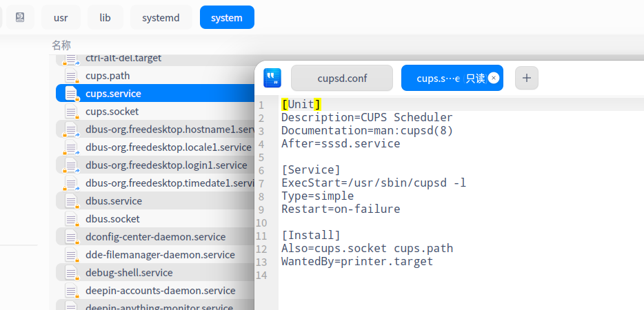The height and width of the screenshot is (310, 644).
Task: Click the cups.socket file icon
Action: tap(71, 112)
